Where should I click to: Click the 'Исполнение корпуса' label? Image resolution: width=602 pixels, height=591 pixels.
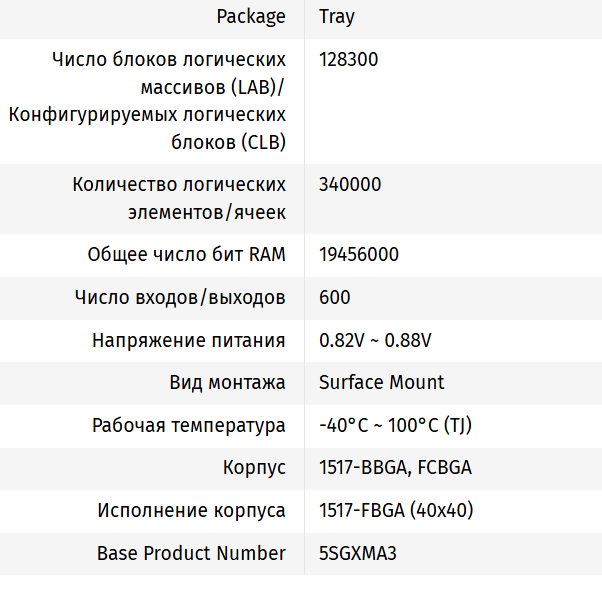192,511
